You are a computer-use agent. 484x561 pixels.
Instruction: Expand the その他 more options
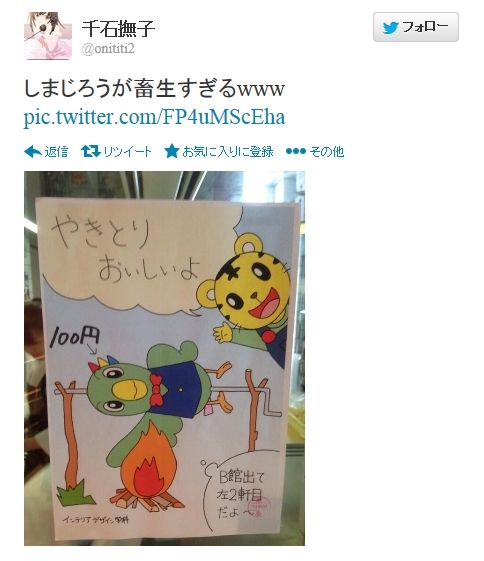click(327, 152)
